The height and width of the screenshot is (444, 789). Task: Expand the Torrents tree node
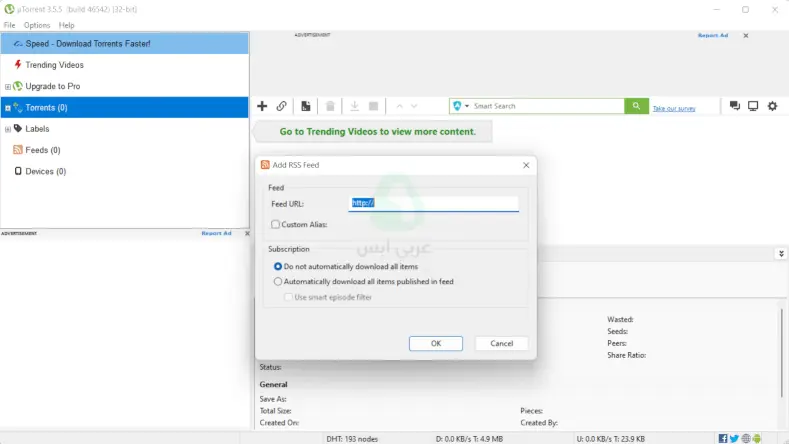coord(8,108)
